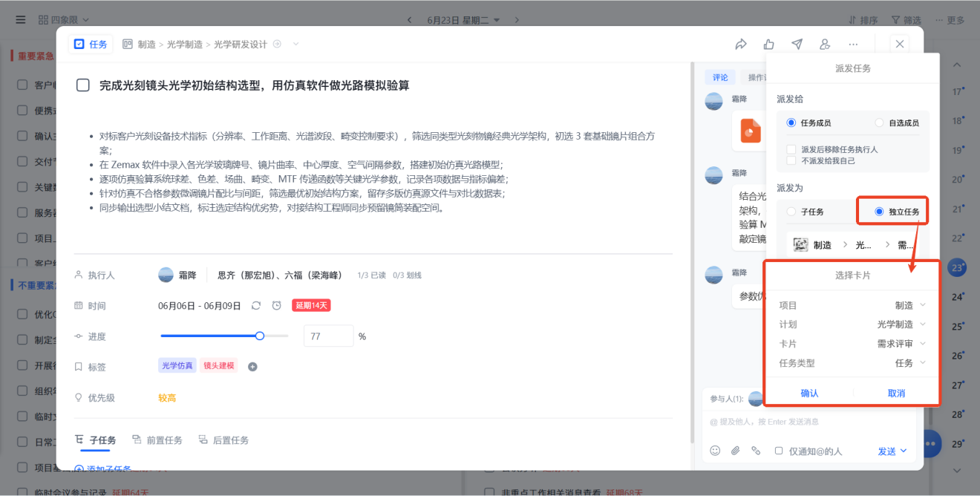
Task: Click the QR thumbnail in dispatch path card
Action: (x=800, y=244)
